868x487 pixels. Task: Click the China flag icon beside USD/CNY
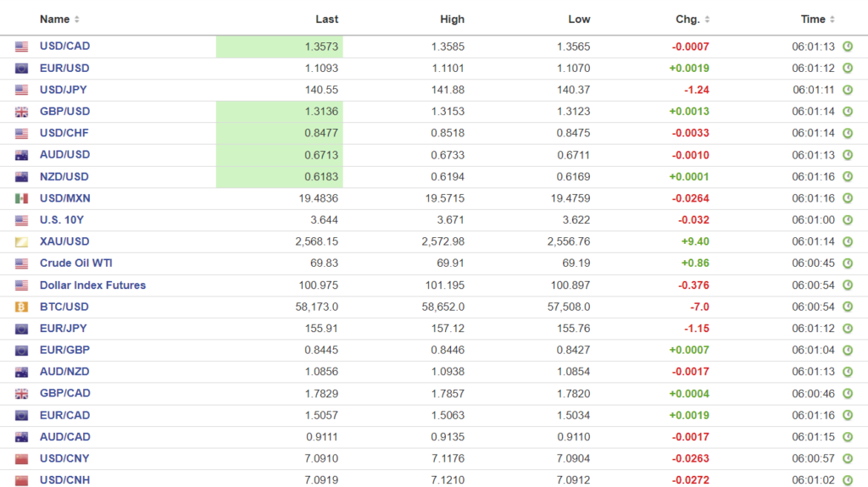pos(21,459)
